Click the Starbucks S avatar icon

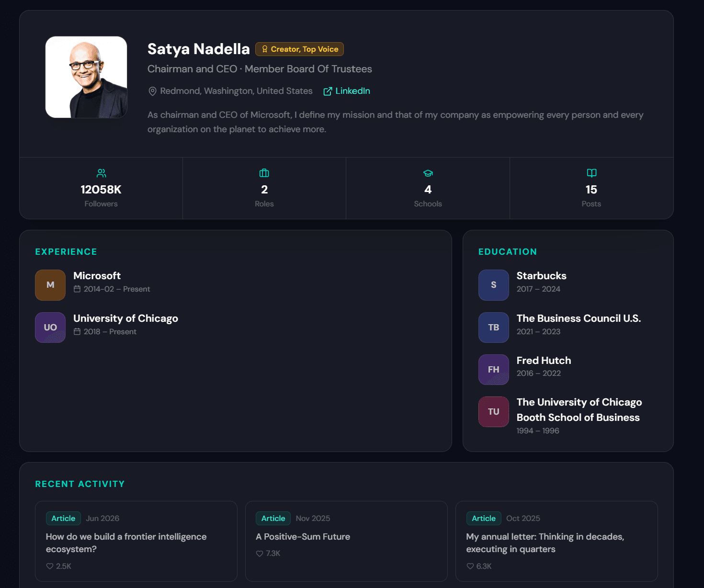click(x=494, y=285)
